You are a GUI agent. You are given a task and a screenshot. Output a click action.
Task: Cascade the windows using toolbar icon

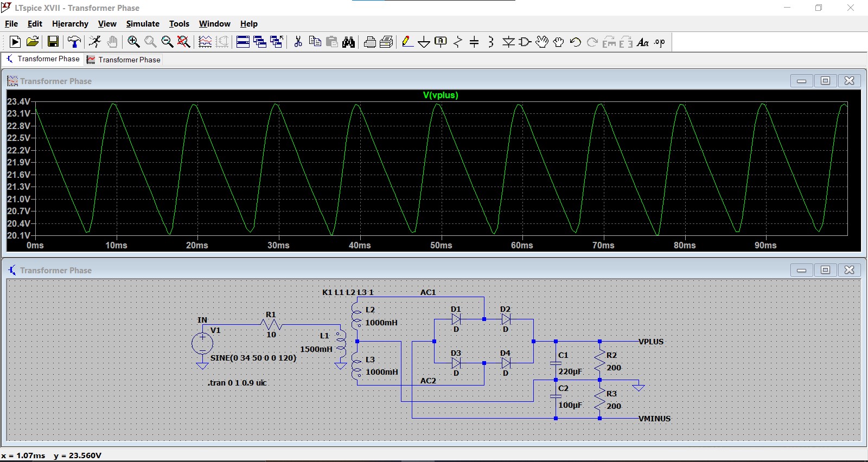click(260, 42)
